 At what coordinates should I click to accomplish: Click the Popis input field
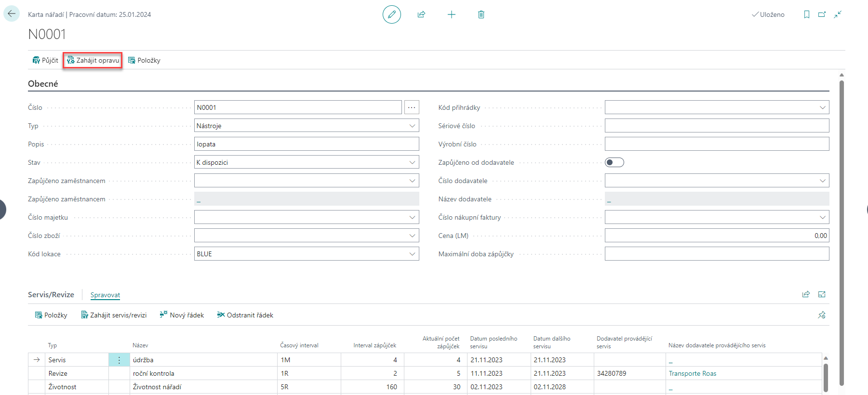(306, 144)
